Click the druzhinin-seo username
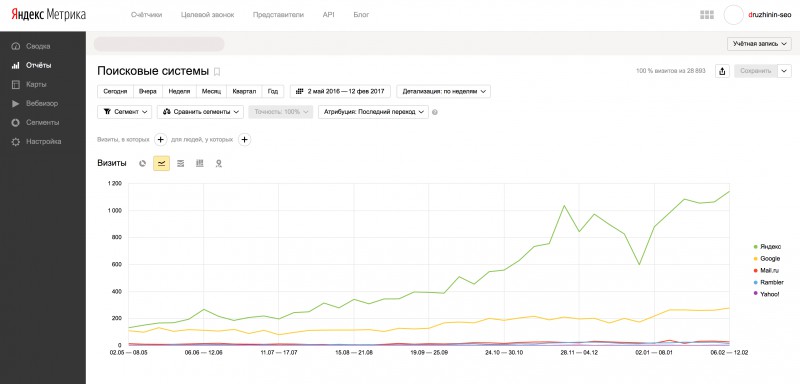This screenshot has height=384, width=800. [x=769, y=15]
